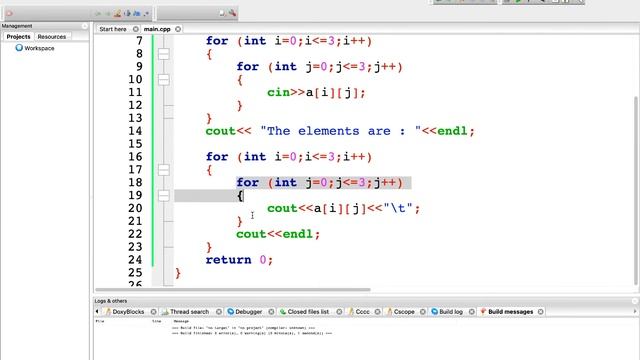The width and height of the screenshot is (640, 360).
Task: Click the line number 24 in margin
Action: pyautogui.click(x=135, y=260)
